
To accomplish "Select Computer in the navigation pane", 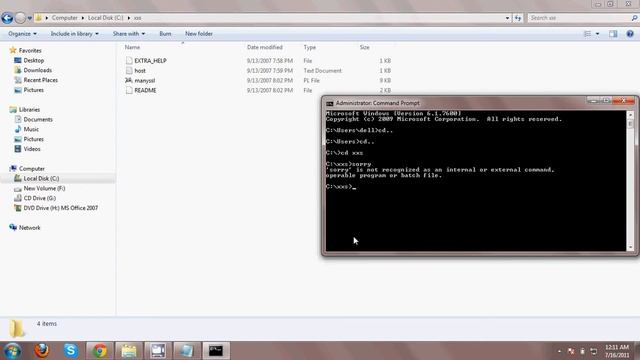I will click(x=32, y=169).
